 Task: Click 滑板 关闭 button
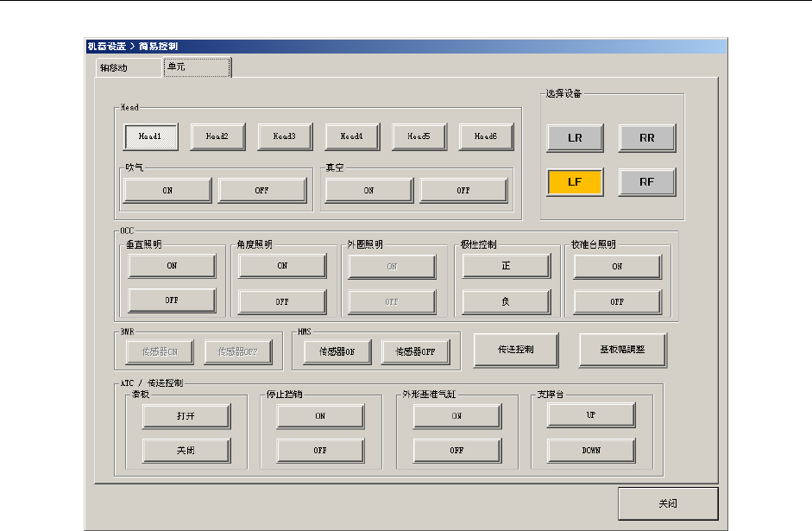[186, 451]
